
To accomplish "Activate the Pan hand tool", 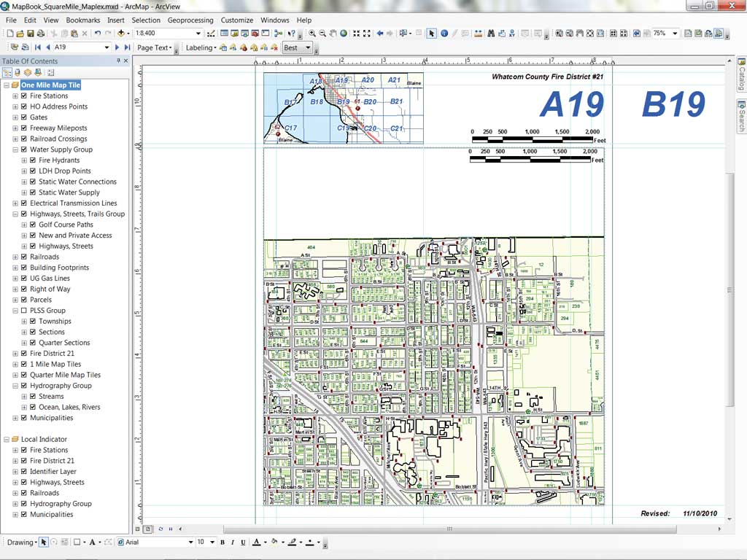I will tap(333, 34).
